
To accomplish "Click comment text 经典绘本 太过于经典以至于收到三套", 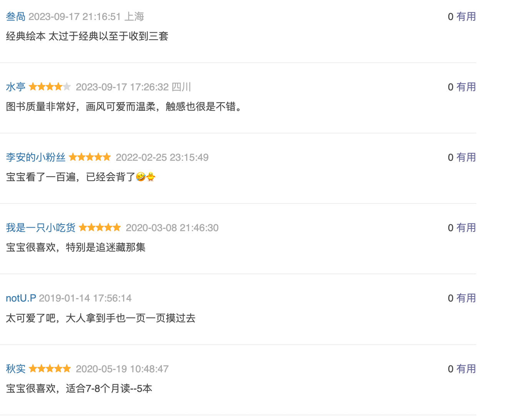I will point(87,36).
